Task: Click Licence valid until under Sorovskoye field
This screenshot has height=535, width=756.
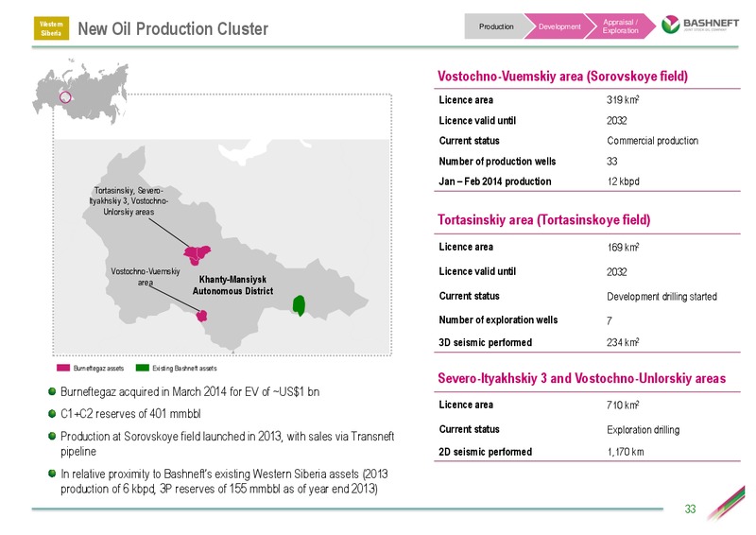Action: click(x=477, y=121)
